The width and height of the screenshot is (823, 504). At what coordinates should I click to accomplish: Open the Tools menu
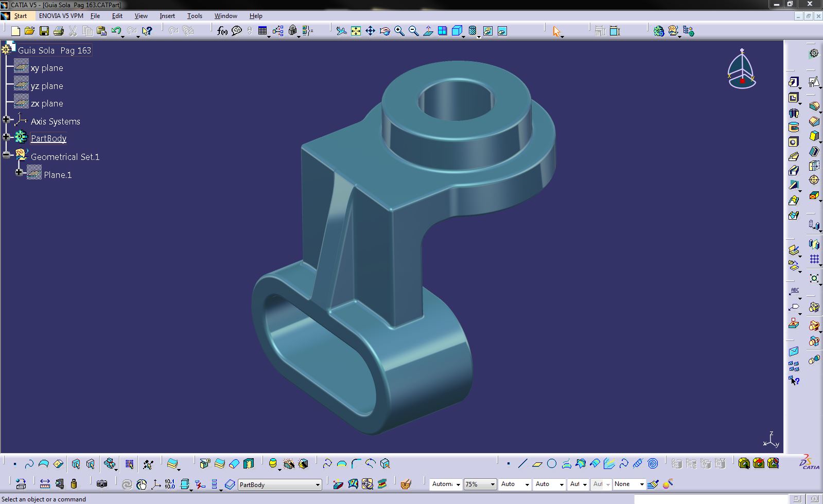(x=195, y=16)
